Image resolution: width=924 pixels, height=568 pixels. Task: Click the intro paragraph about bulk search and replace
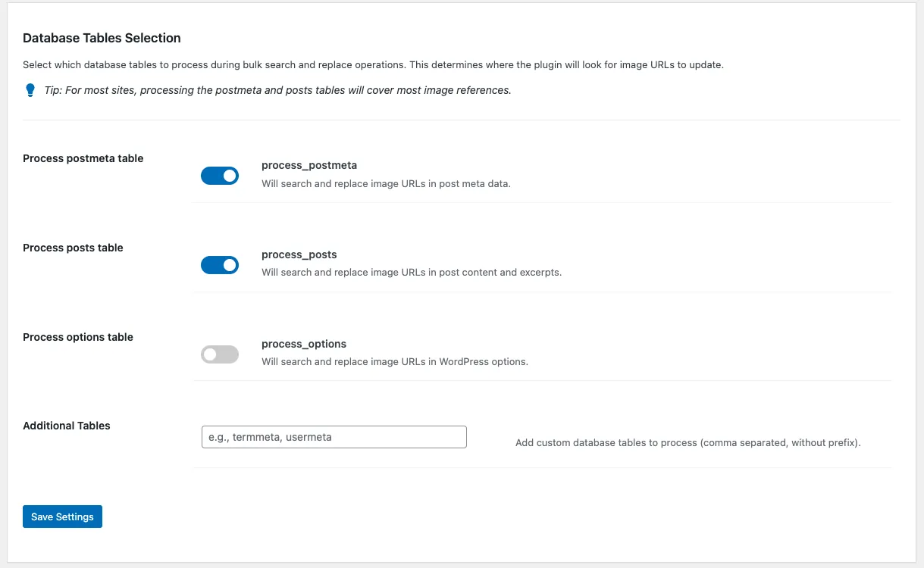373,64
